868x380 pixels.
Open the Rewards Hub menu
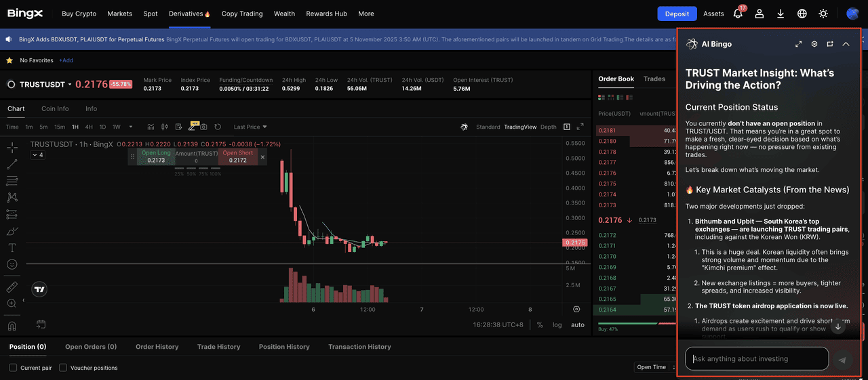326,14
